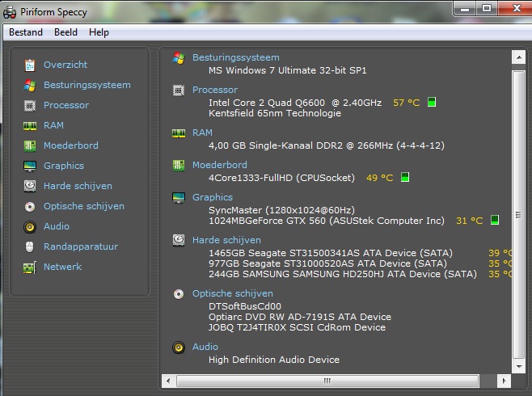Open the Help menu
Viewport: 532px width, 396px height.
click(99, 32)
